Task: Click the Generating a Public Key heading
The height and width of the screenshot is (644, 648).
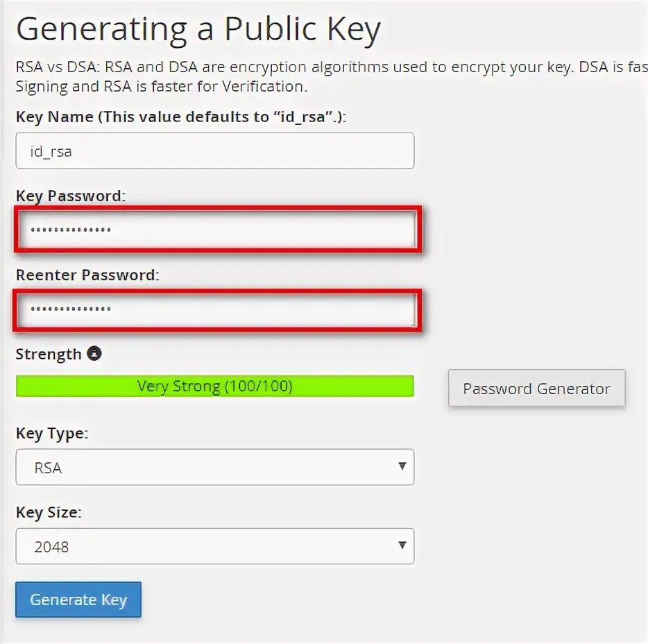Action: (x=198, y=30)
